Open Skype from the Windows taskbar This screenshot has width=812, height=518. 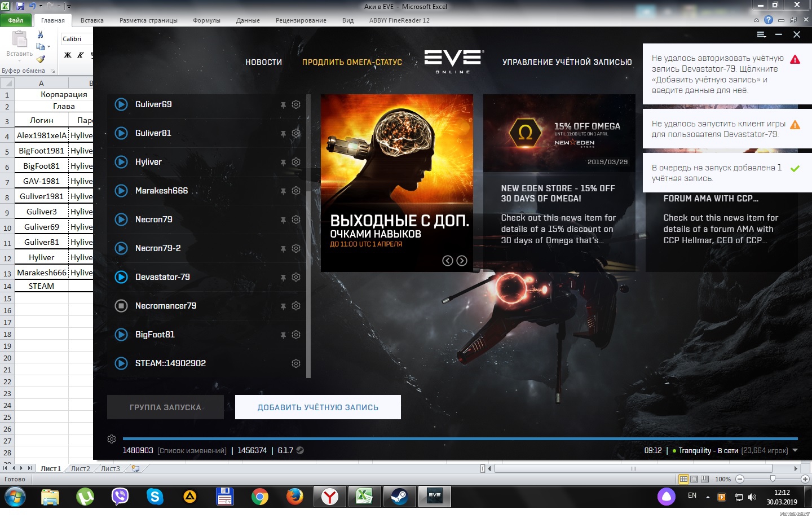(155, 497)
